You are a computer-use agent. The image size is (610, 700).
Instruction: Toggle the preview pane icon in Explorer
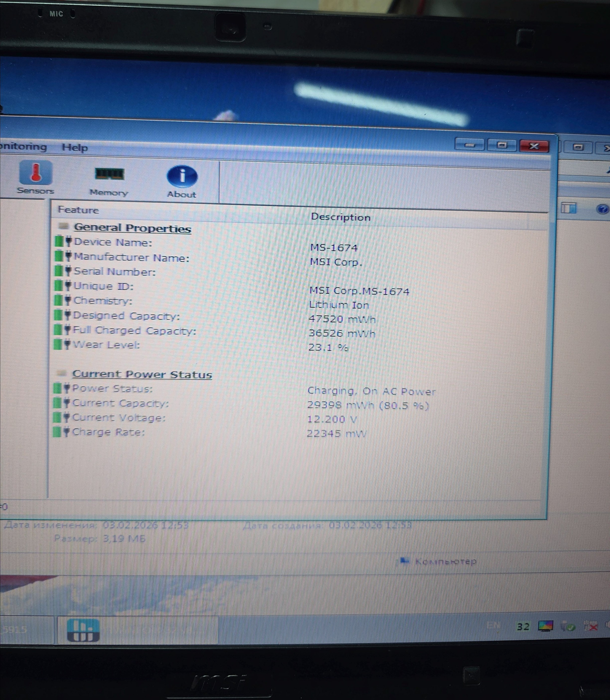tap(569, 208)
